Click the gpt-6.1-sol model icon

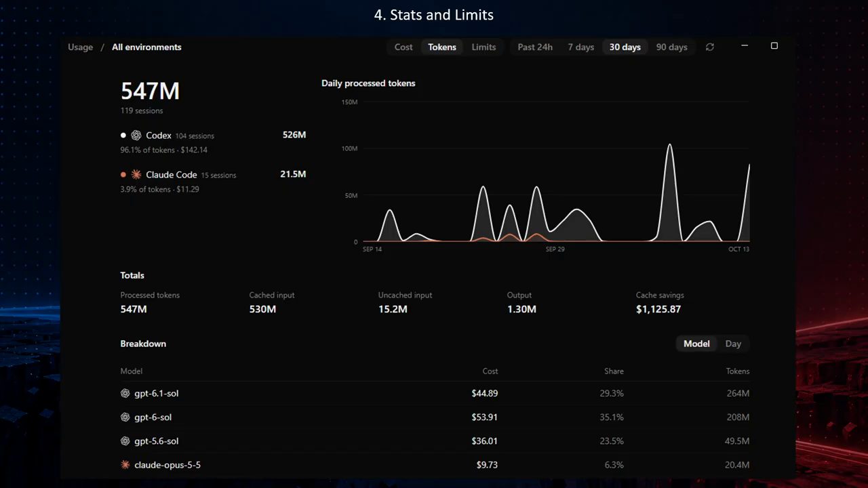point(125,393)
